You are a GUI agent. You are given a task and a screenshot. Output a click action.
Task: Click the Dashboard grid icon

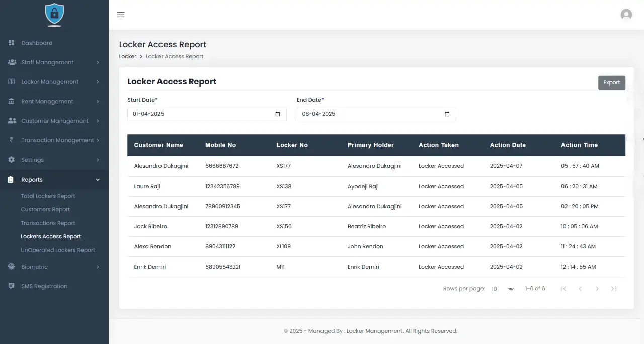(x=11, y=43)
